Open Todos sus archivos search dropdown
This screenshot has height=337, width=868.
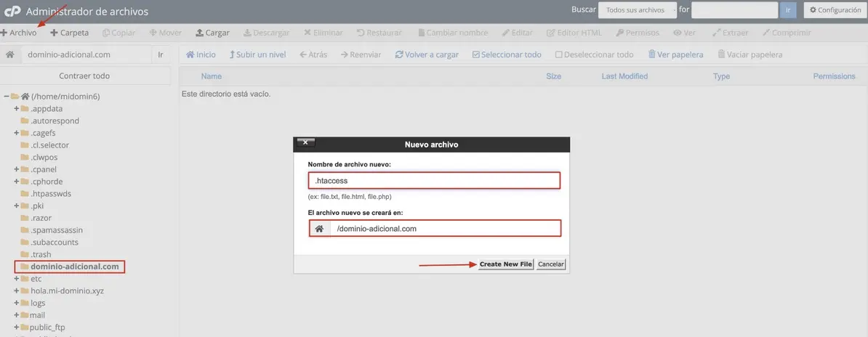pos(636,10)
